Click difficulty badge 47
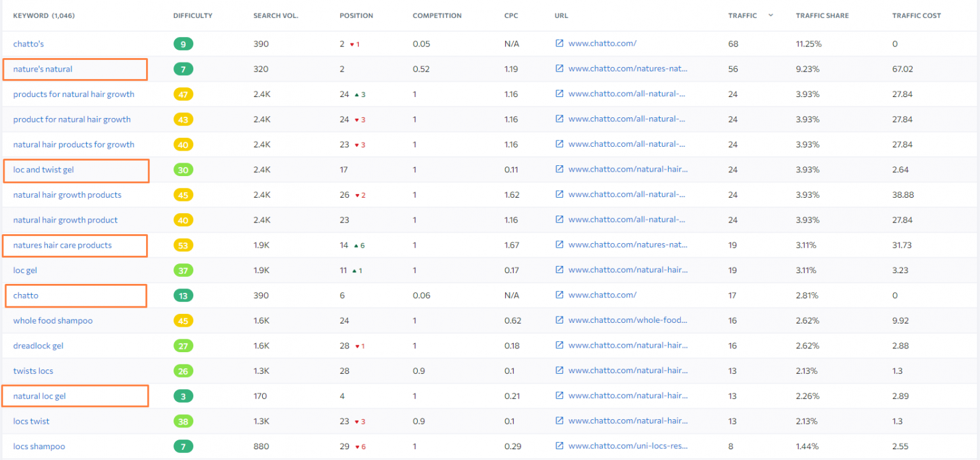The height and width of the screenshot is (460, 980). point(183,94)
